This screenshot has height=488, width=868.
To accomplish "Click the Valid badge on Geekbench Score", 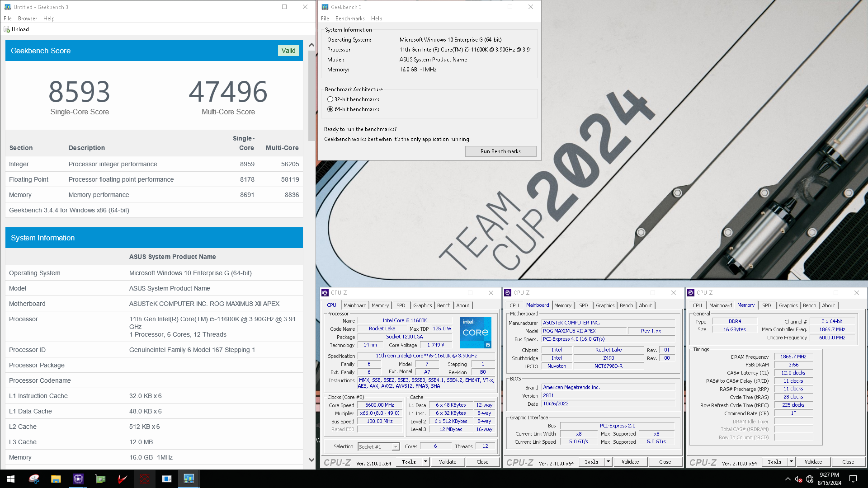I will [x=288, y=51].
